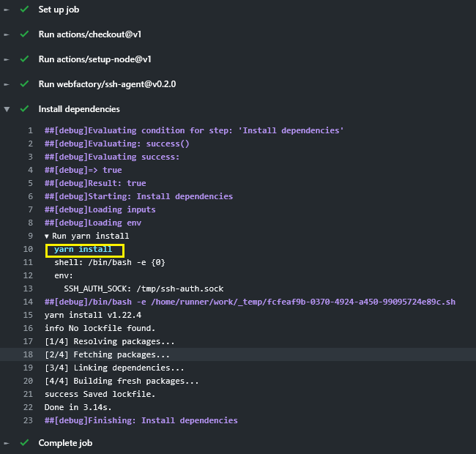Image resolution: width=476 pixels, height=454 pixels.
Task: Click the green check beside Set up job
Action: (x=24, y=10)
